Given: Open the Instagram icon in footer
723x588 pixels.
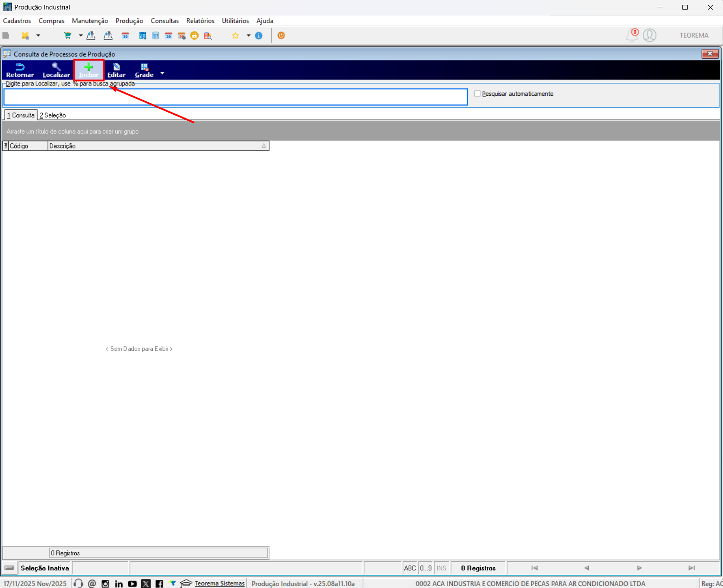Looking at the screenshot, I should point(105,584).
